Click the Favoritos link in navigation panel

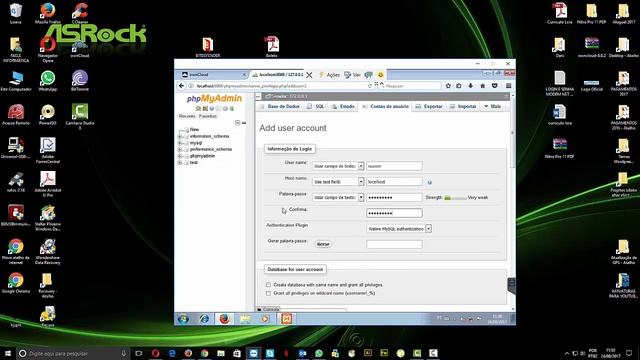pos(208,116)
